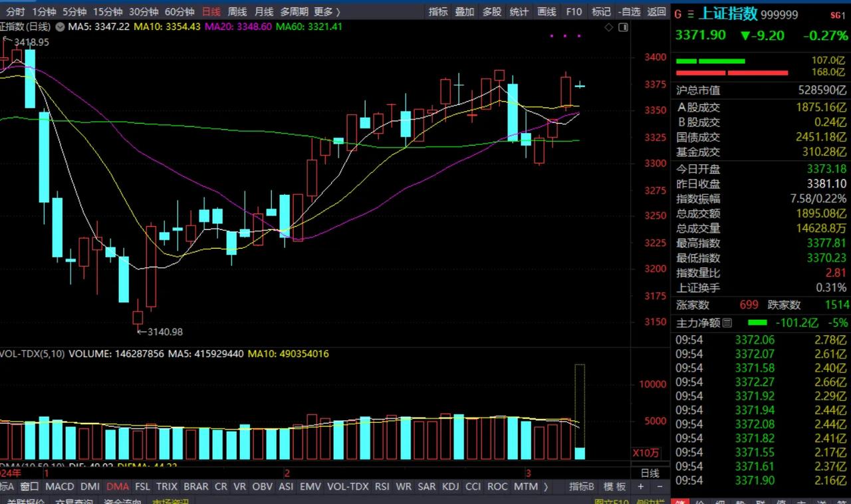This screenshot has height=504, width=851.
Task: Select the ASI indicator
Action: coord(286,487)
